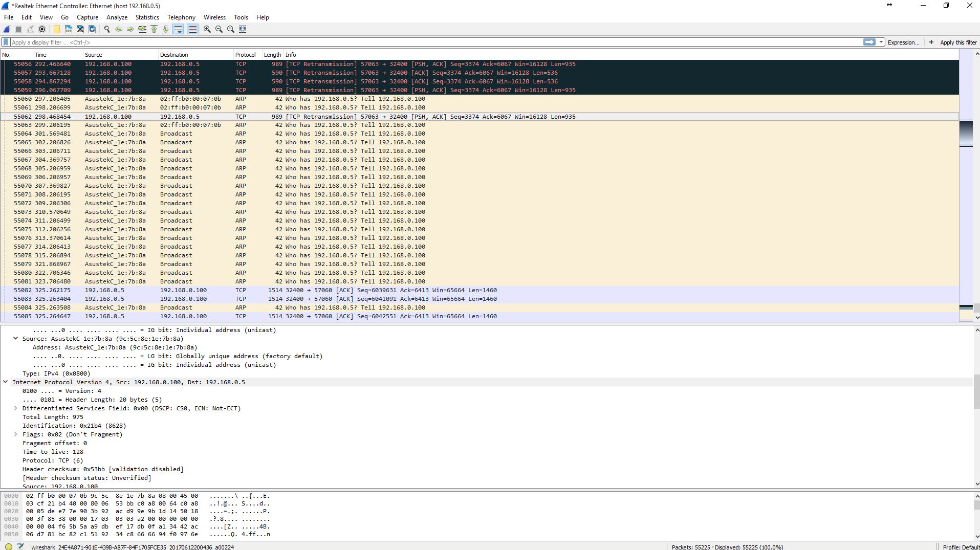Save this capture file
980x550 pixels.
[69, 29]
